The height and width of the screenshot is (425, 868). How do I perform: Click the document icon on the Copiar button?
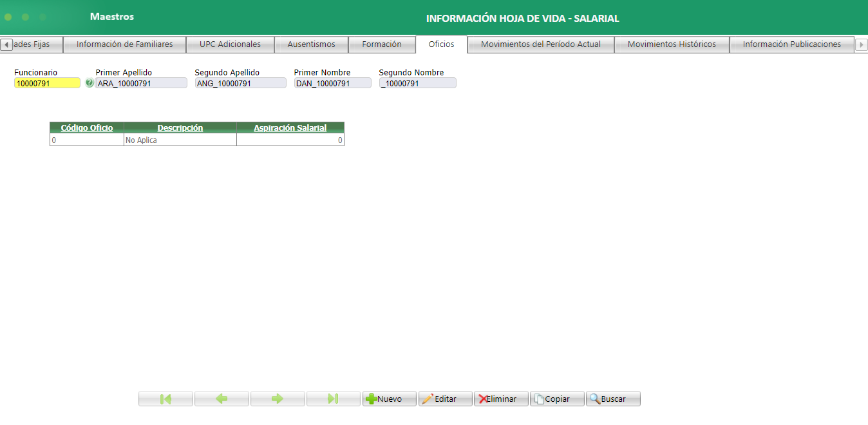coord(540,398)
